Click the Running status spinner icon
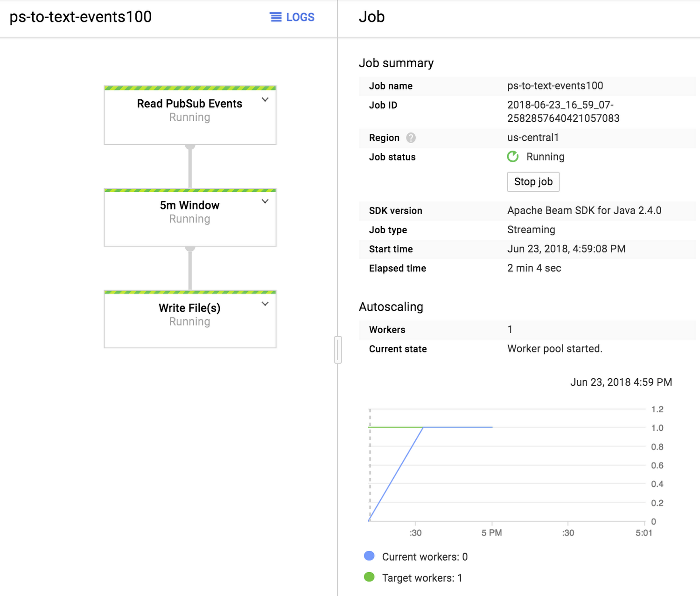The image size is (700, 596). 513,157
